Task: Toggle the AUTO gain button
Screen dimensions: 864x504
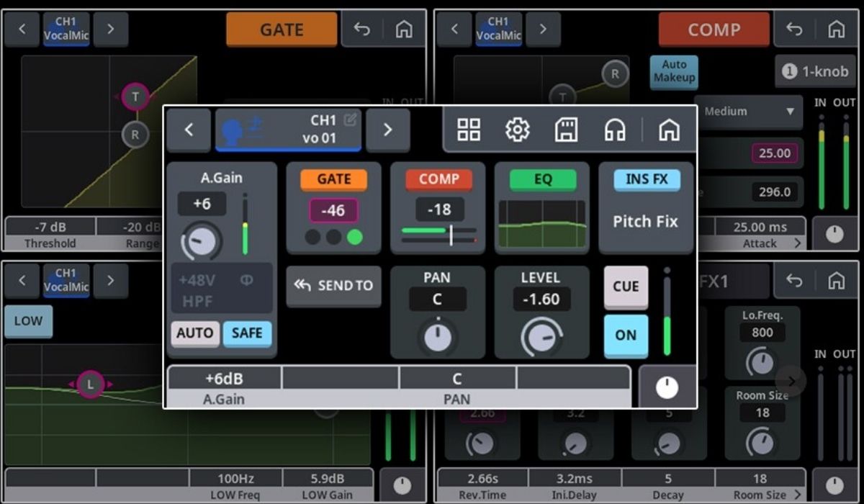Action: click(x=194, y=333)
